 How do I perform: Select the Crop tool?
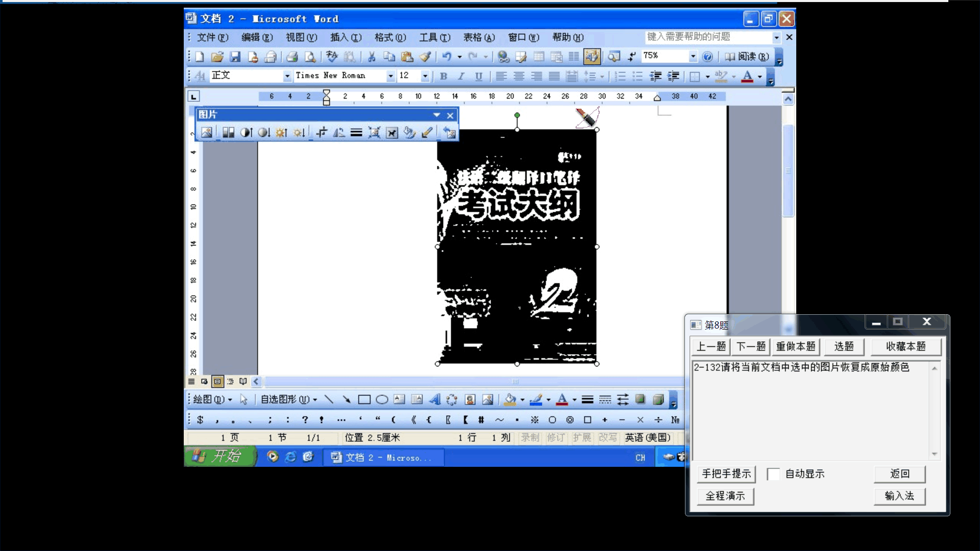pyautogui.click(x=321, y=133)
